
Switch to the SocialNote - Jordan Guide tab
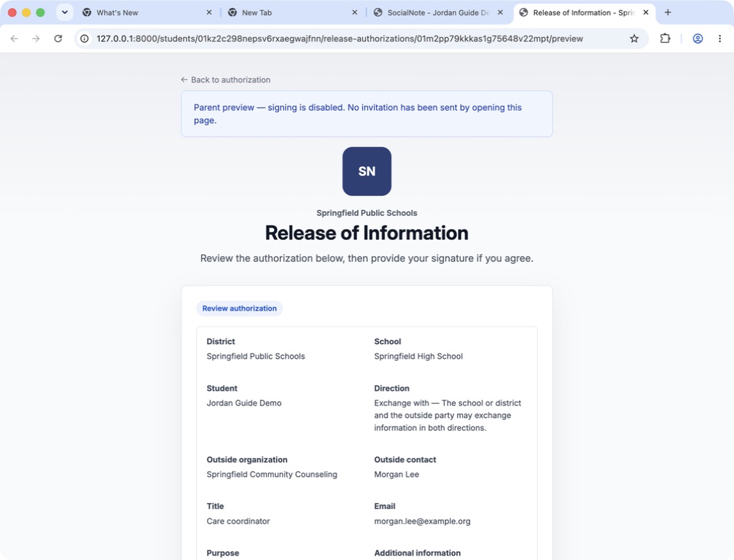pos(438,12)
